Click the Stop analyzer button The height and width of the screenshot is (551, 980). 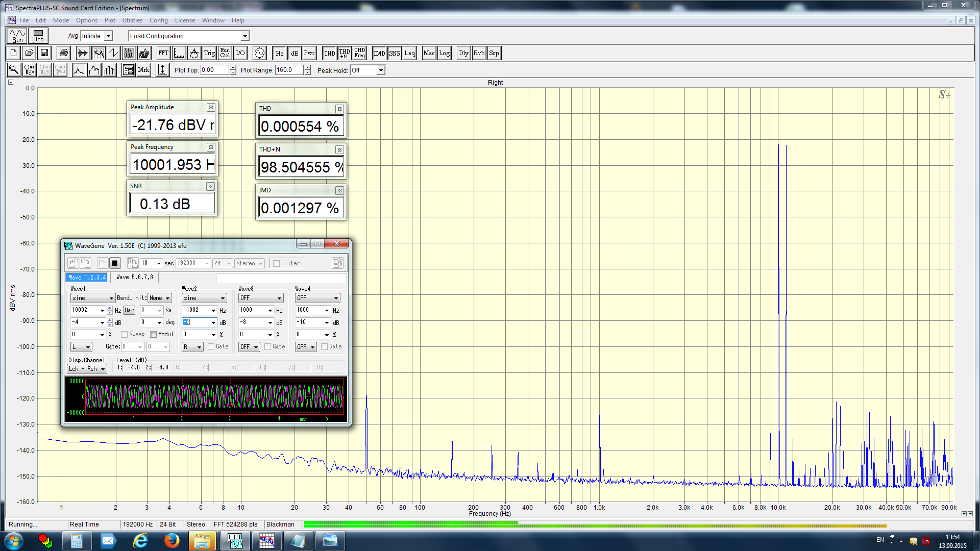click(38, 36)
